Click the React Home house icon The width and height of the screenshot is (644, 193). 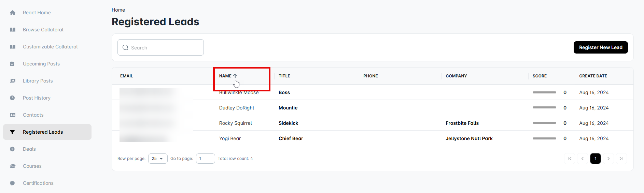pos(13,13)
